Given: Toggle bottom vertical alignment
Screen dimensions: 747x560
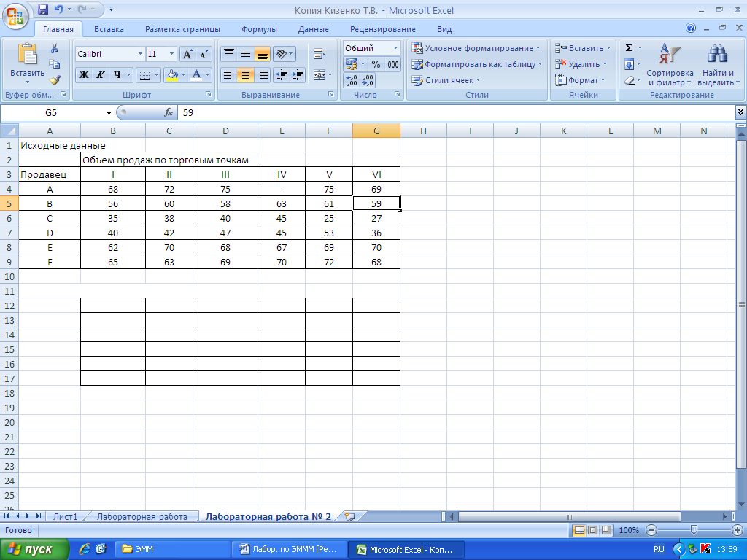Looking at the screenshot, I should pos(262,54).
